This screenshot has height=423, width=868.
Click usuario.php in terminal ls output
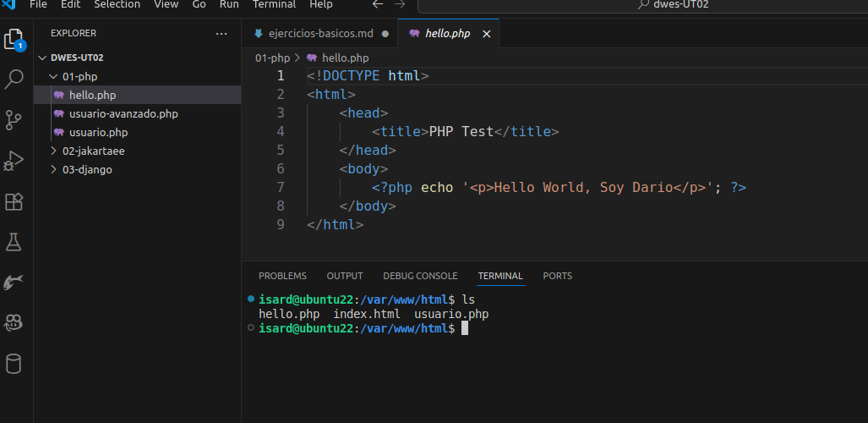coord(451,315)
